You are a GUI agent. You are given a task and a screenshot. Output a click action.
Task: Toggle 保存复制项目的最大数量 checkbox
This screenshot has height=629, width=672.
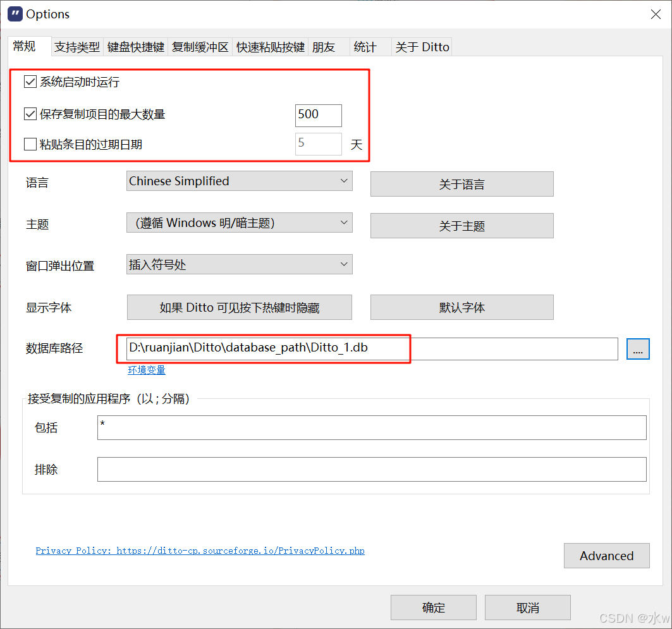click(x=30, y=114)
